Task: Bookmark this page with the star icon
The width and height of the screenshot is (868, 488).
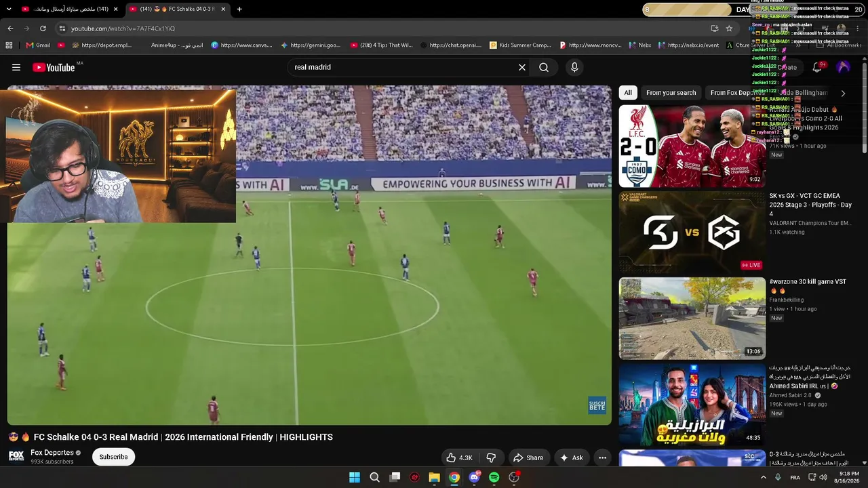Action: (729, 28)
